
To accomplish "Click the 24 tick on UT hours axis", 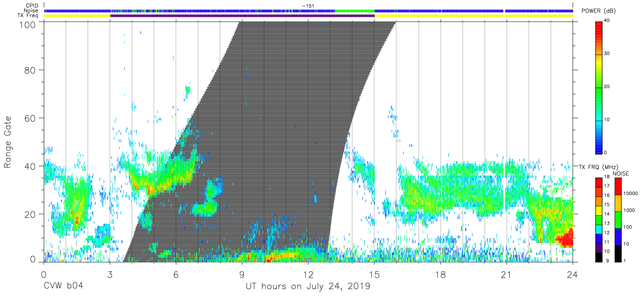I will tap(573, 274).
